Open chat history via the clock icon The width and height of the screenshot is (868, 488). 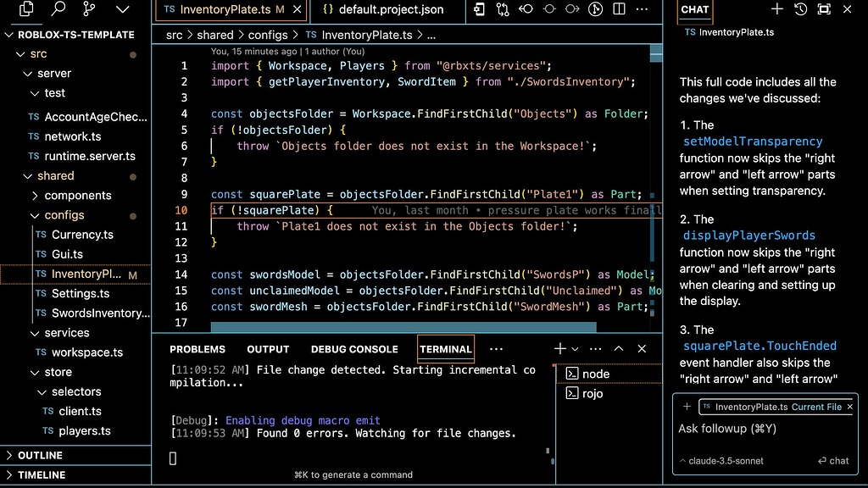click(801, 8)
